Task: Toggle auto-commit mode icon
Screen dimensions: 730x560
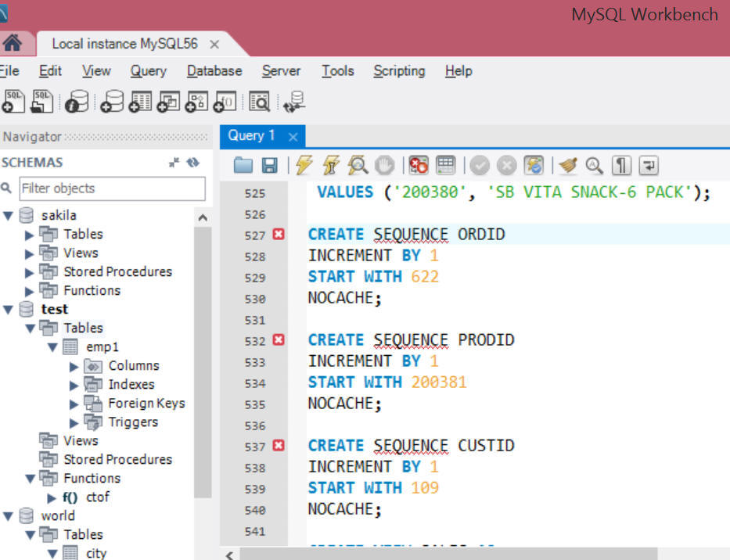Action: point(534,165)
